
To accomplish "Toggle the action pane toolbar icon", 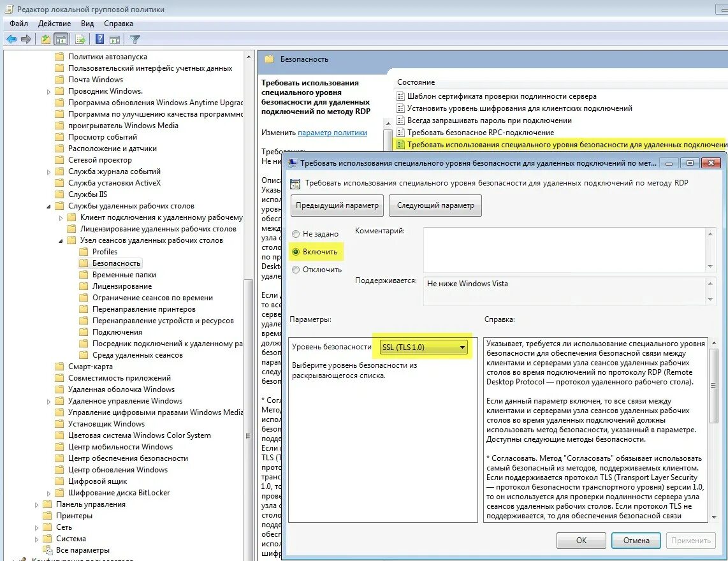I will point(115,40).
